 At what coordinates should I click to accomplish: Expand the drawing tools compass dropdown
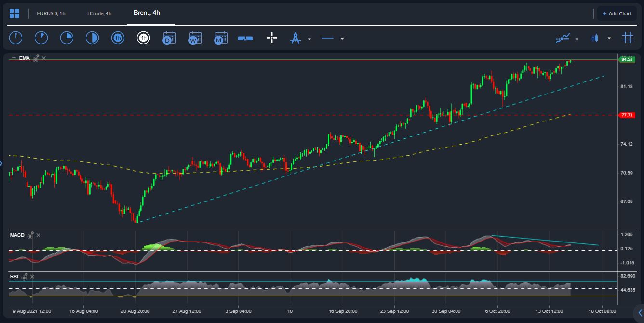(309, 39)
